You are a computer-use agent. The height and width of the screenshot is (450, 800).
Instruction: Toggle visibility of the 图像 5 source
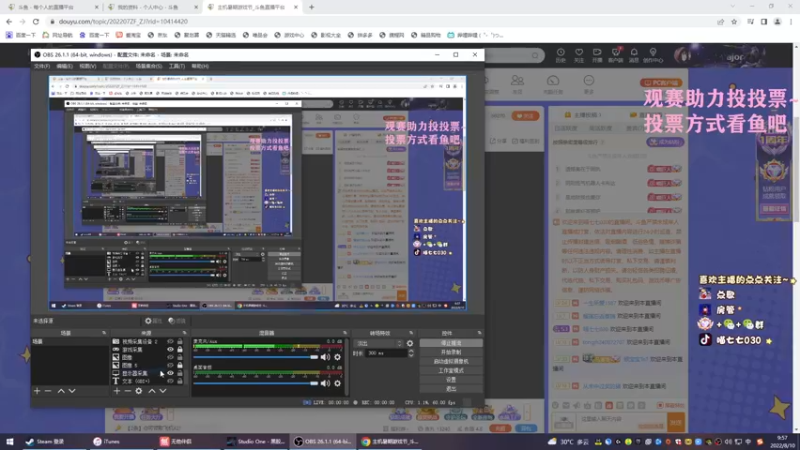click(170, 365)
